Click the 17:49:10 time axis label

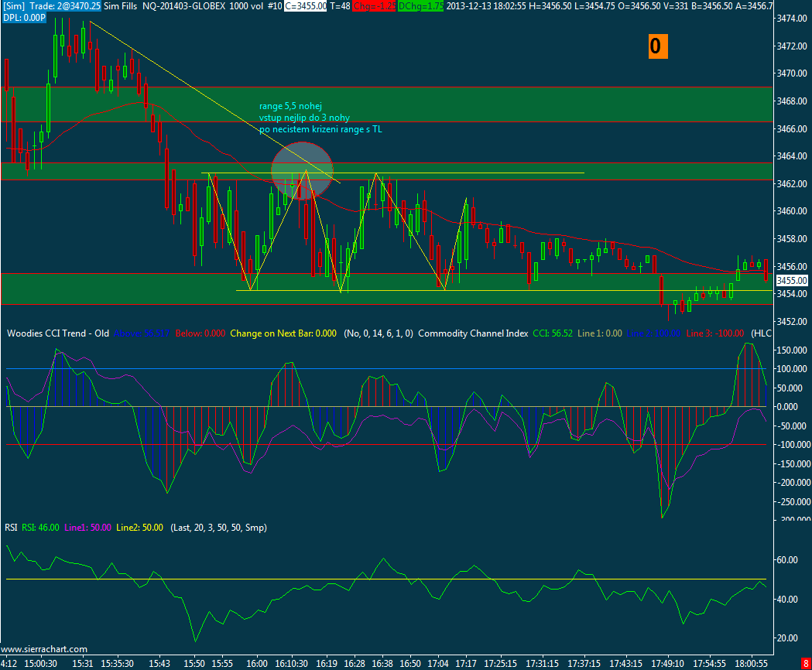(x=667, y=663)
